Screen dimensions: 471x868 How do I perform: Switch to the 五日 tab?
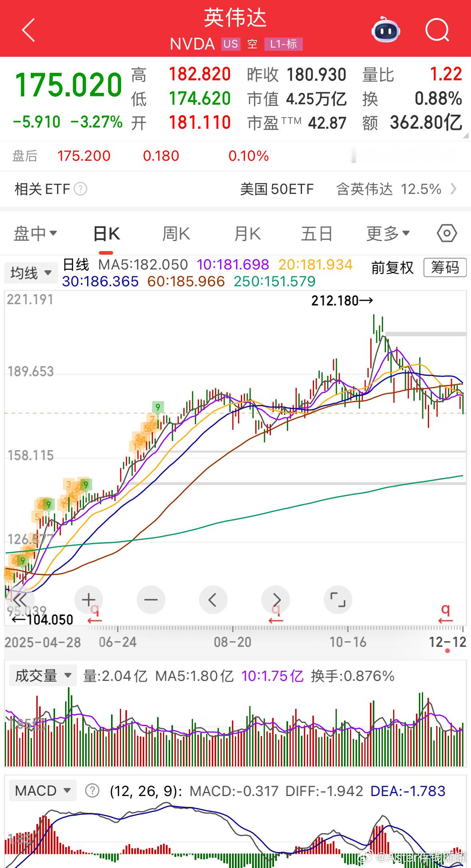click(x=316, y=233)
